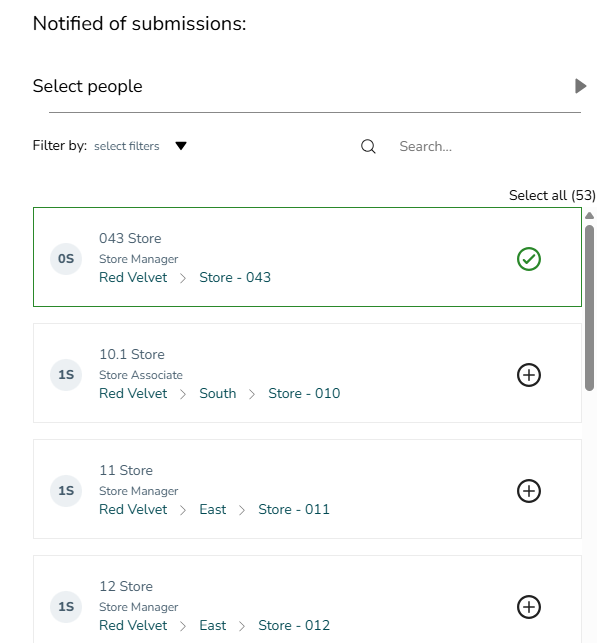Open the South breadcrumb in 10.1 Store
The height and width of the screenshot is (643, 598).
pyautogui.click(x=218, y=394)
